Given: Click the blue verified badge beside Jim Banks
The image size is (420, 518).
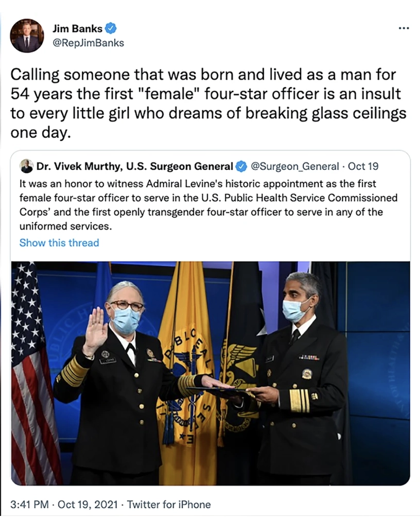Looking at the screenshot, I should [111, 29].
